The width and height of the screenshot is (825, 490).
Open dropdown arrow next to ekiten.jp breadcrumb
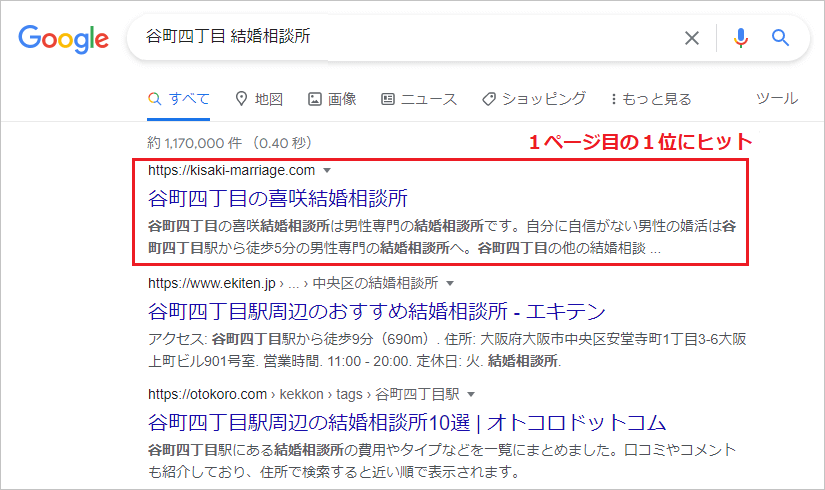click(x=450, y=283)
